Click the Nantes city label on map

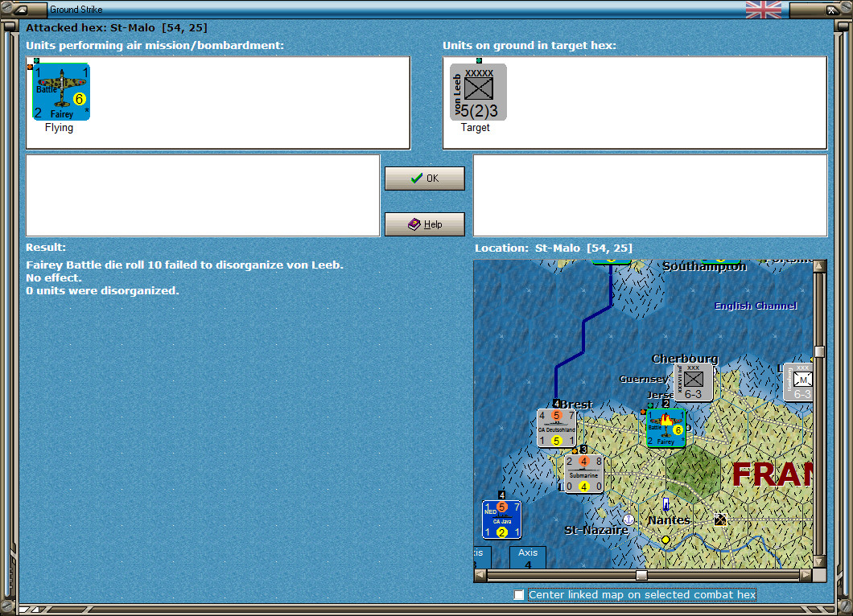click(x=670, y=520)
